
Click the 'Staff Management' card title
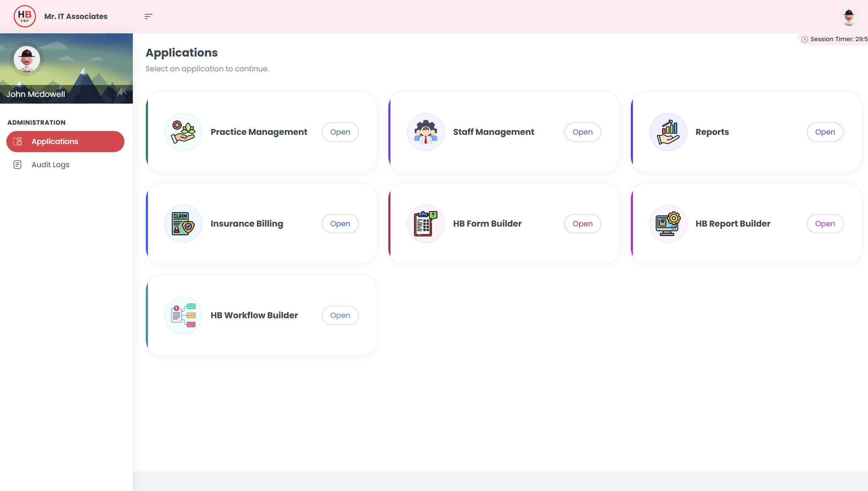(494, 132)
